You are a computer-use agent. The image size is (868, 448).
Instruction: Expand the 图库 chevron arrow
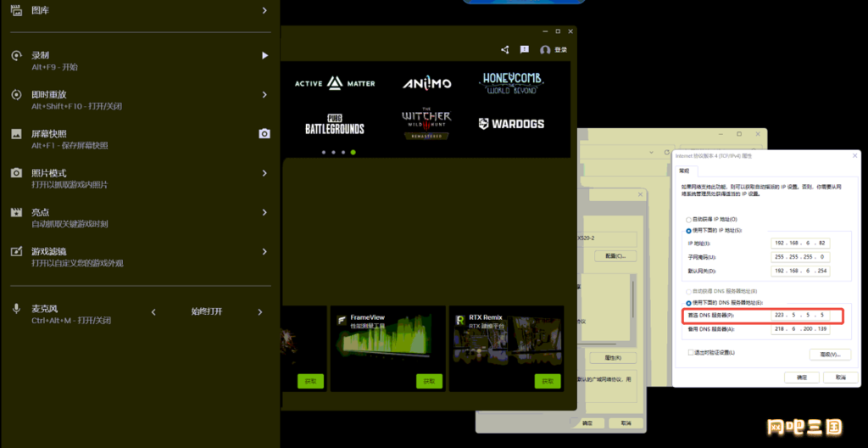click(x=264, y=10)
